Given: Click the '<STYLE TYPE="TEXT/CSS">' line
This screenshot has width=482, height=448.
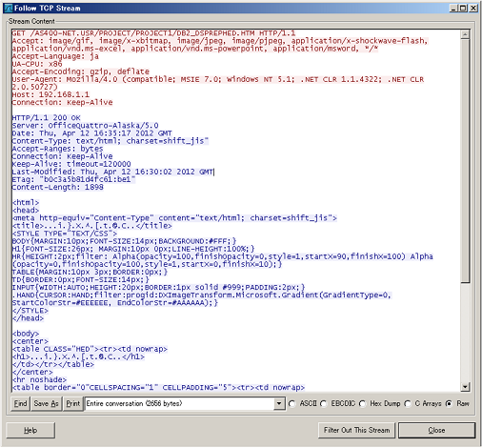Looking at the screenshot, I should (65, 234).
